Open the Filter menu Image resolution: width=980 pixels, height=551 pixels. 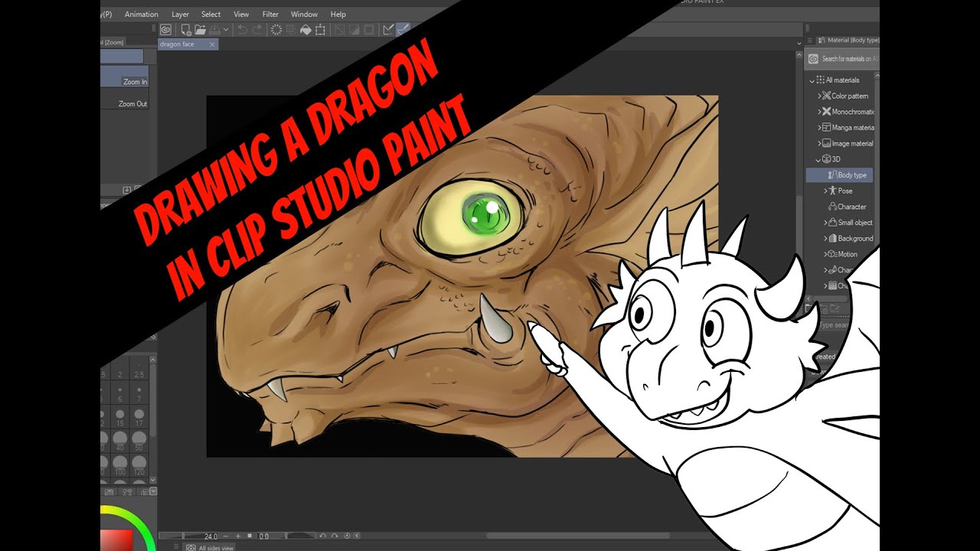point(270,14)
